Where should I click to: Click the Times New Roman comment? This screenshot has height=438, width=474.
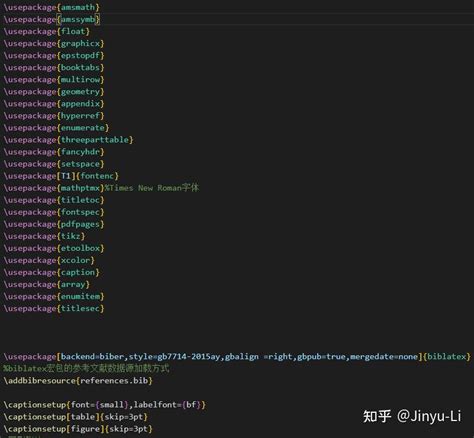[152, 188]
